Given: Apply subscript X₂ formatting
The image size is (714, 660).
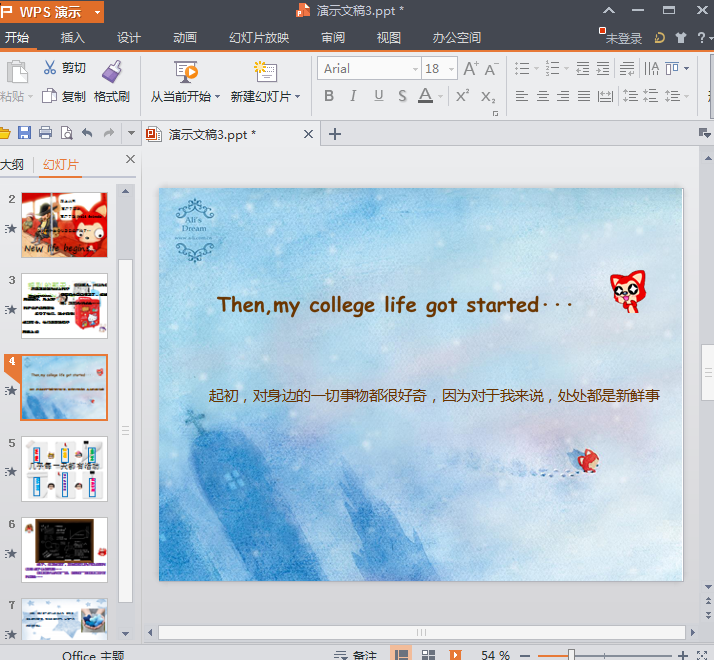Looking at the screenshot, I should [x=488, y=97].
